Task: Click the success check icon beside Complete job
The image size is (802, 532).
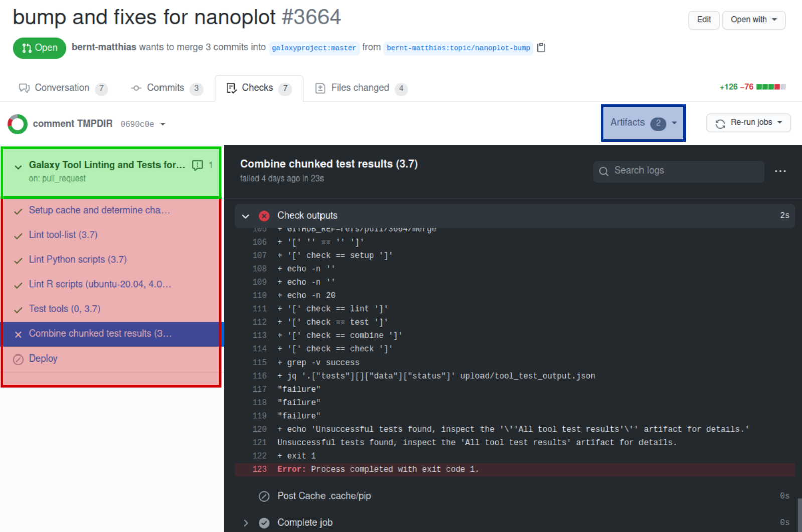Action: 264,523
